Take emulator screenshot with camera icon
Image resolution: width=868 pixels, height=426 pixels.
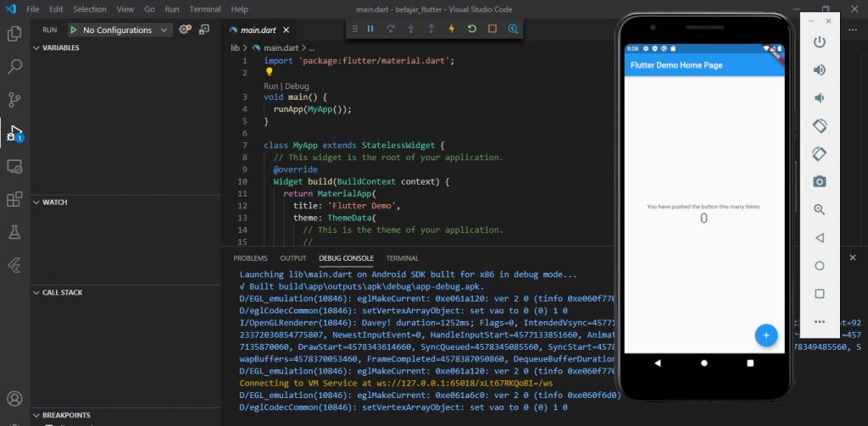coord(820,181)
